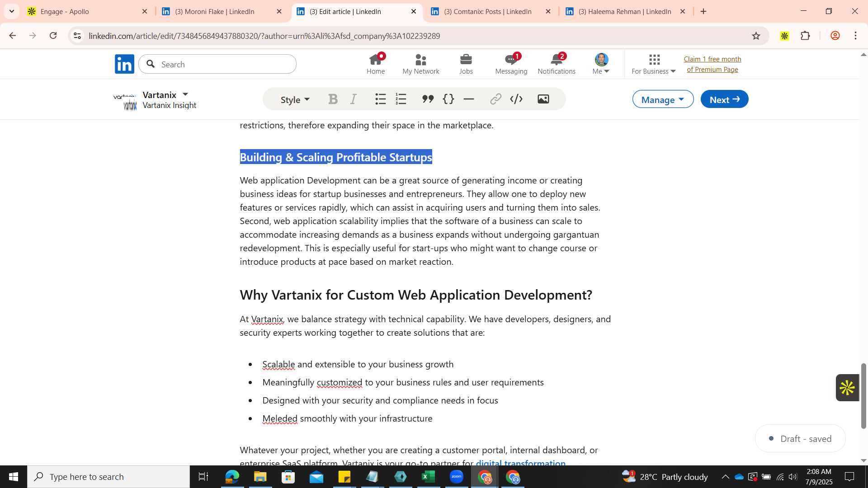
Task: Open the Style dropdown
Action: [295, 99]
